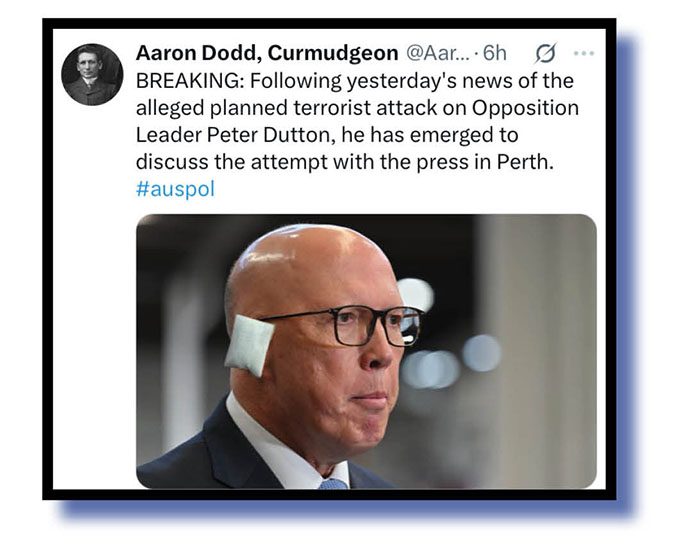Click the truncated @Aar... handle
This screenshot has width=680, height=550.
click(437, 53)
